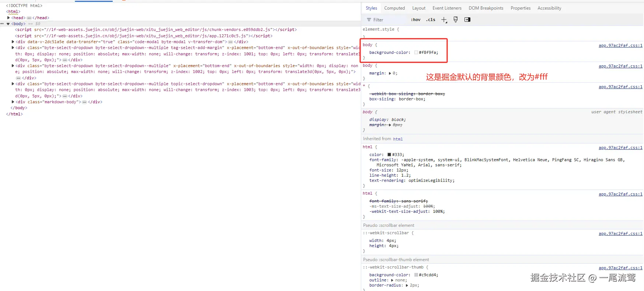The height and width of the screenshot is (291, 644).
Task: Open css link for body margin rule
Action: click(x=620, y=66)
